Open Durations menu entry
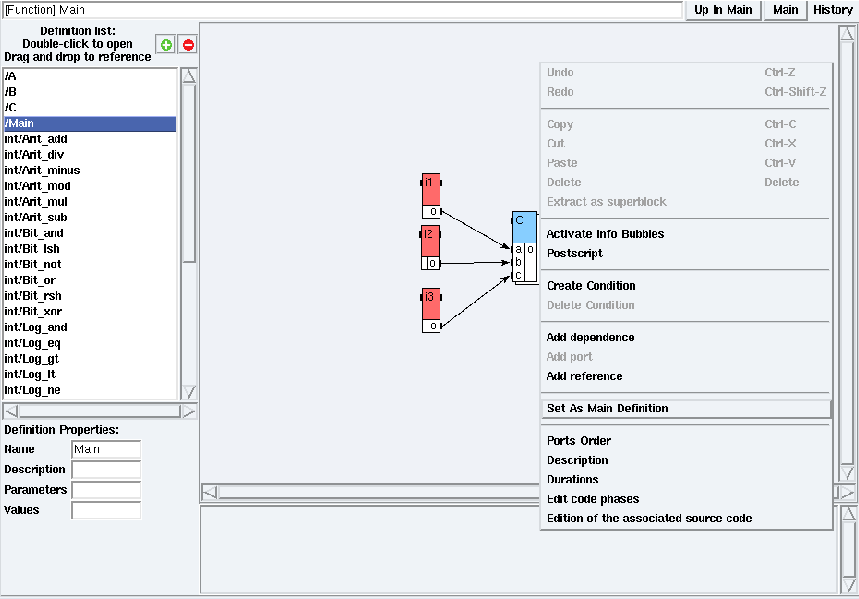 tap(685, 479)
